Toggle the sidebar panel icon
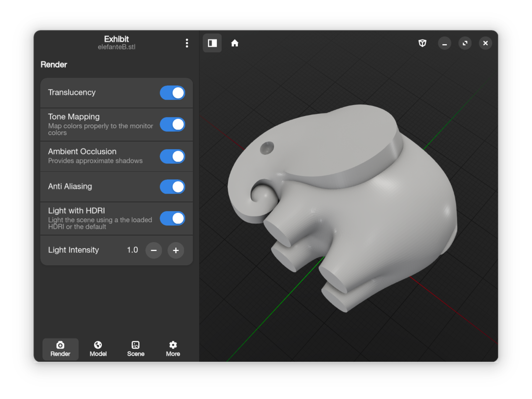Screen dimensions: 532x399 (212, 43)
